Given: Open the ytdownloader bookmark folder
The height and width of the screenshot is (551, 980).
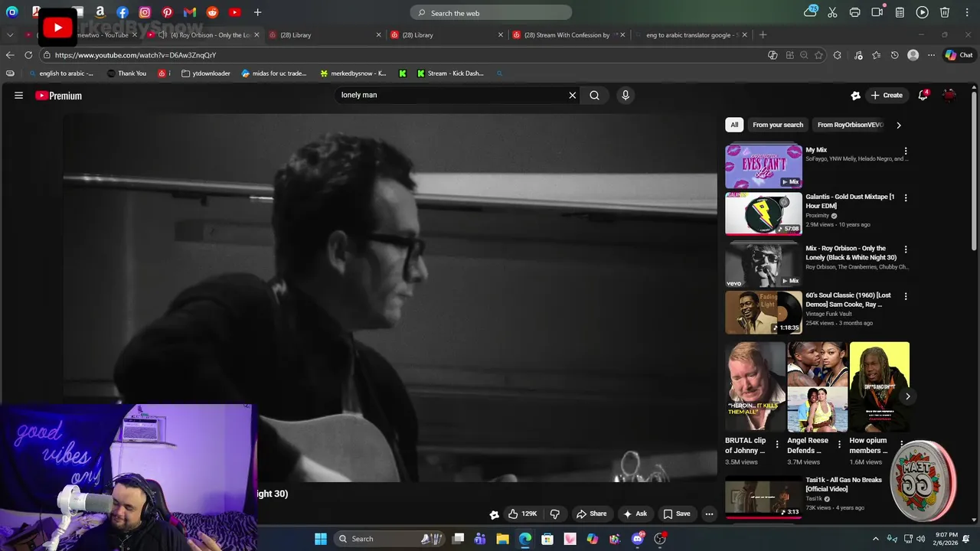Looking at the screenshot, I should coord(206,73).
